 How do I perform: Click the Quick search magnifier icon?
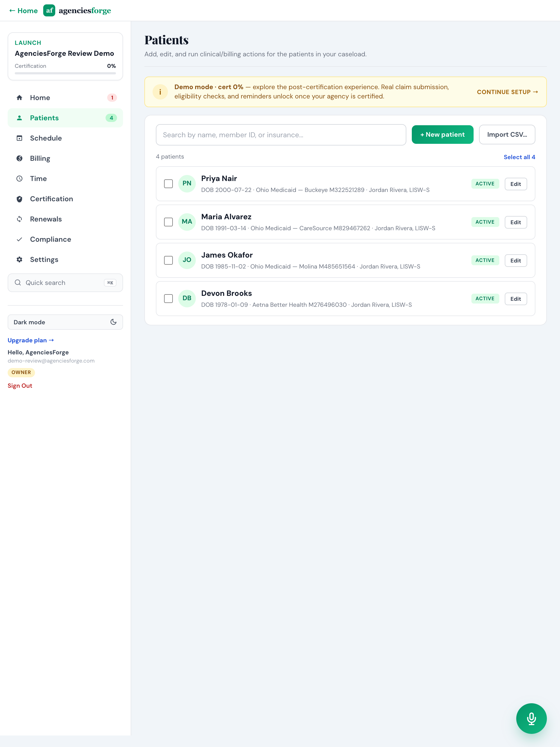(18, 283)
